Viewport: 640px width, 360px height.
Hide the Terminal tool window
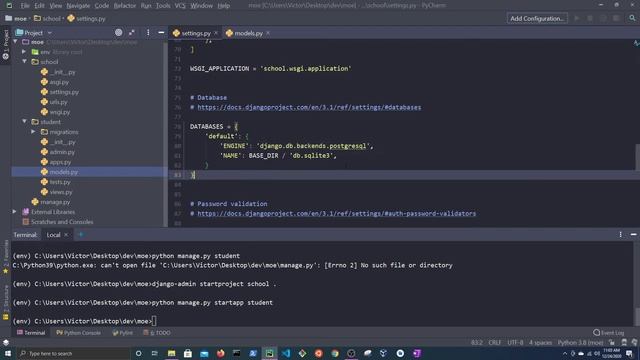pyautogui.click(x=633, y=235)
